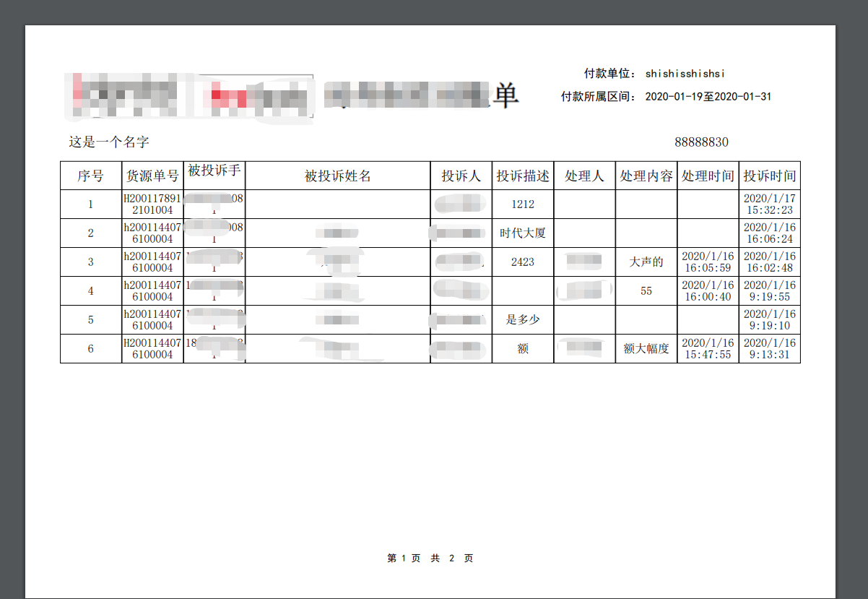The width and height of the screenshot is (868, 599).
Task: Click the 序号 column header
Action: coord(91,176)
